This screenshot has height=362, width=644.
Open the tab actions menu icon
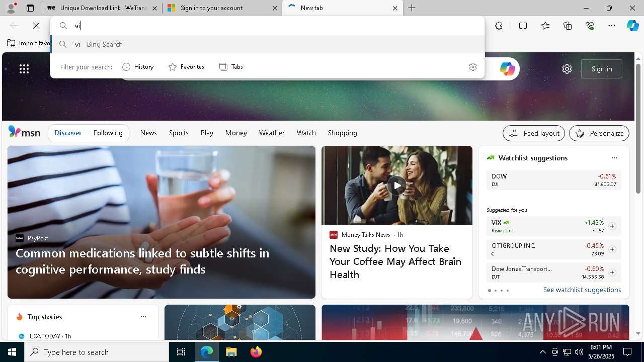tap(30, 8)
